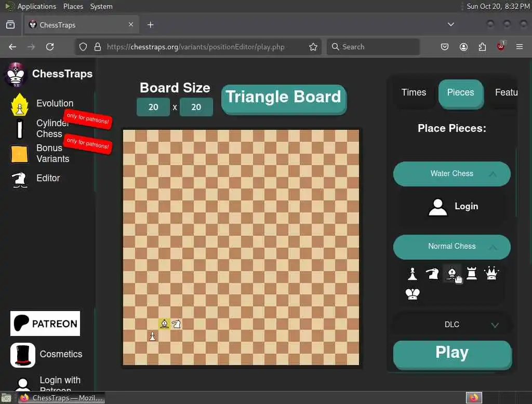Click the Login user avatar icon
This screenshot has height=404, width=532.
[x=437, y=207]
